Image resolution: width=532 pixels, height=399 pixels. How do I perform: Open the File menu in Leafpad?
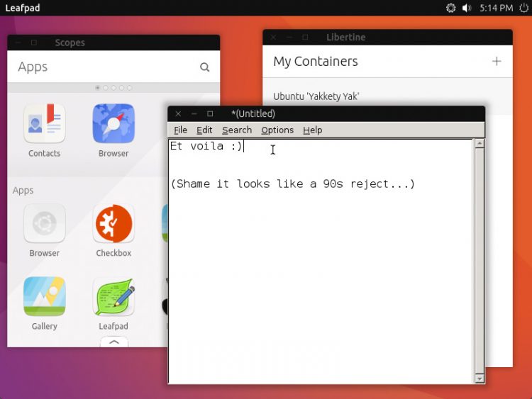[x=180, y=130]
